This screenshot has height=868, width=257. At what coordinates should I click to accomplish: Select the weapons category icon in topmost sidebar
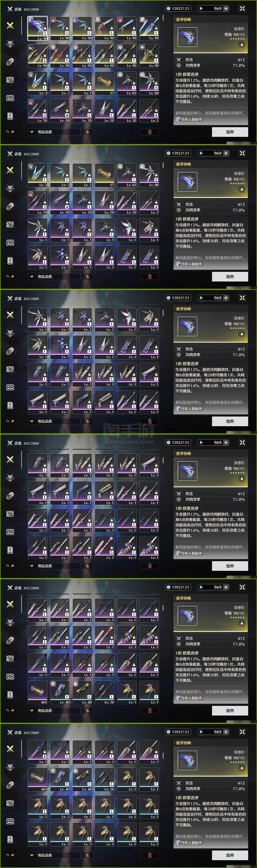click(10, 25)
